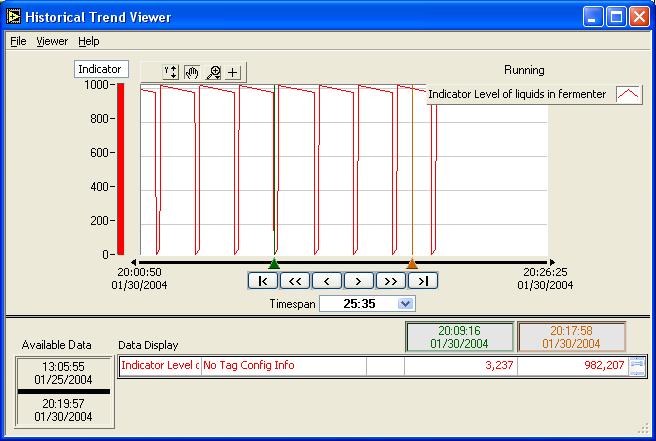
Task: Click the icon at data row end
Action: pos(636,366)
